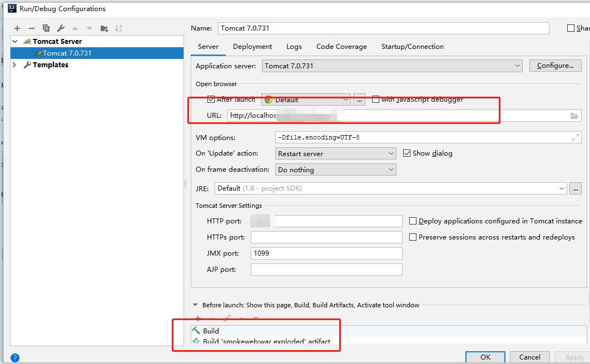Select the Build before-launch task
This screenshot has width=590, height=364.
point(389,331)
